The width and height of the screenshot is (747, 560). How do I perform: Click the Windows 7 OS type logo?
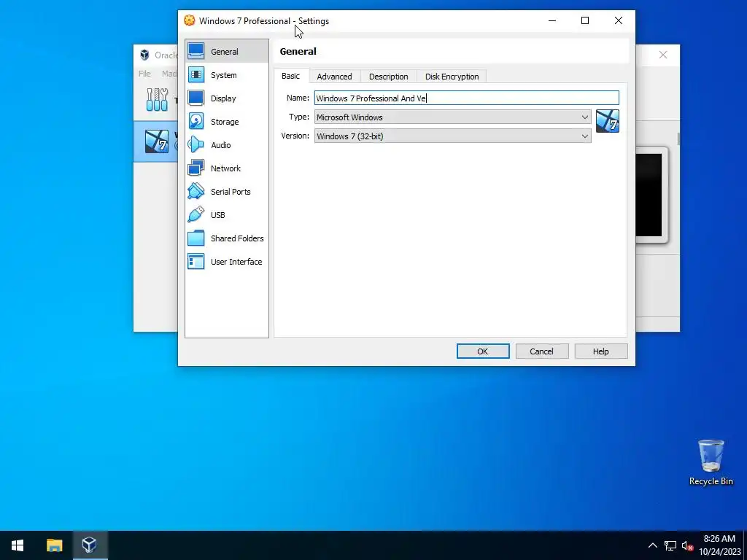coord(608,121)
